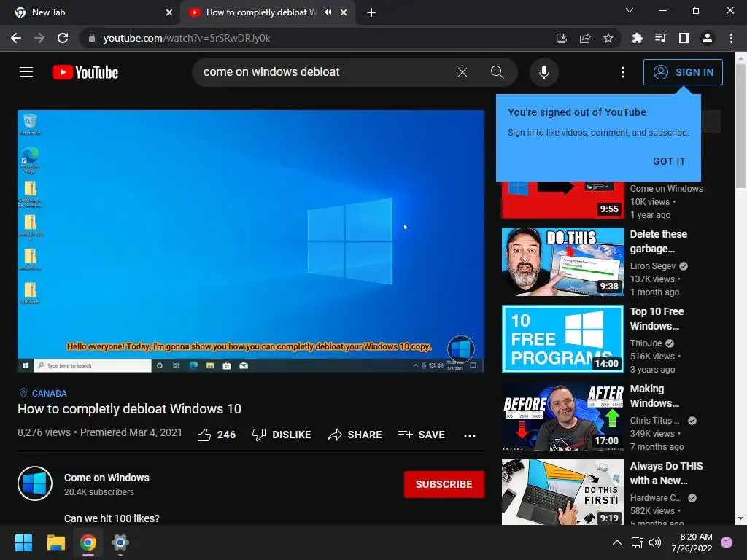This screenshot has width=747, height=560.
Task: Open the Come on Windows channel name
Action: tap(107, 478)
